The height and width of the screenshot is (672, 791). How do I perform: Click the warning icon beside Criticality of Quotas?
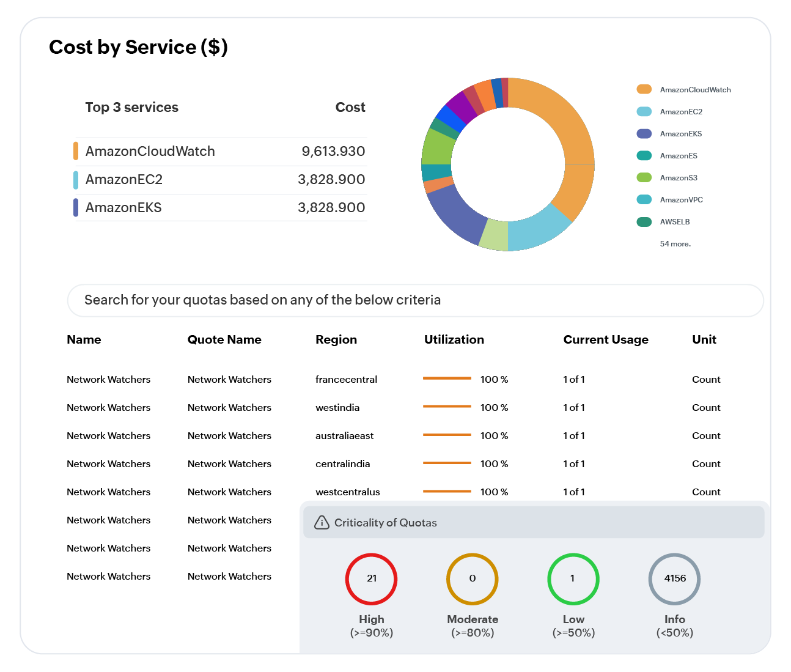322,522
